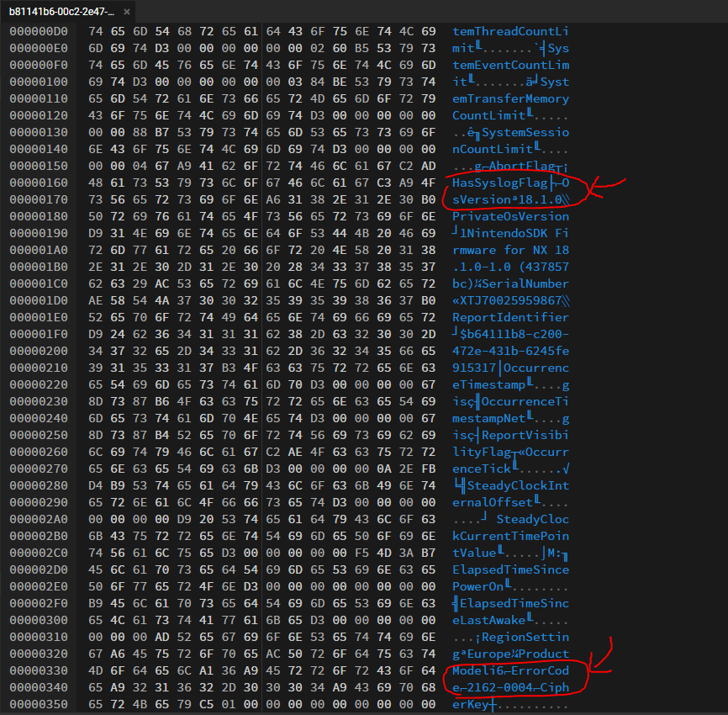The width and height of the screenshot is (728, 715).
Task: Click hex byte AC in row 000001C0
Action: tap(162, 283)
